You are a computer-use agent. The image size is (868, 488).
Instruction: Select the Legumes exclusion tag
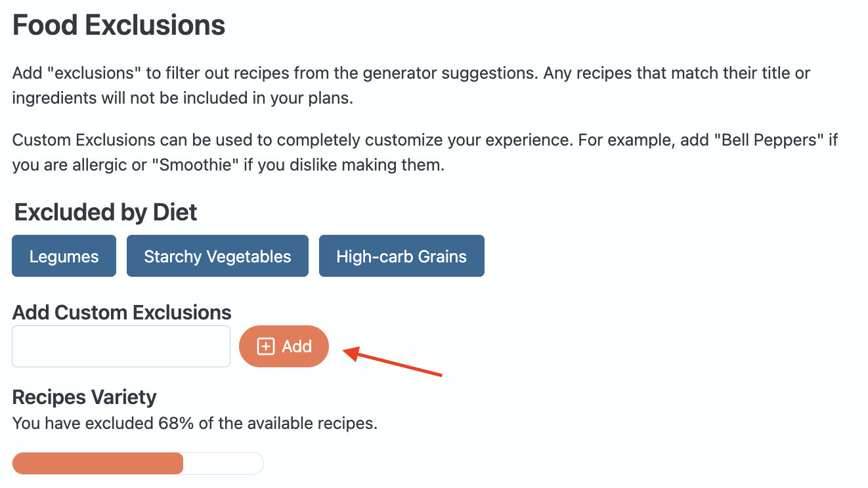64,256
